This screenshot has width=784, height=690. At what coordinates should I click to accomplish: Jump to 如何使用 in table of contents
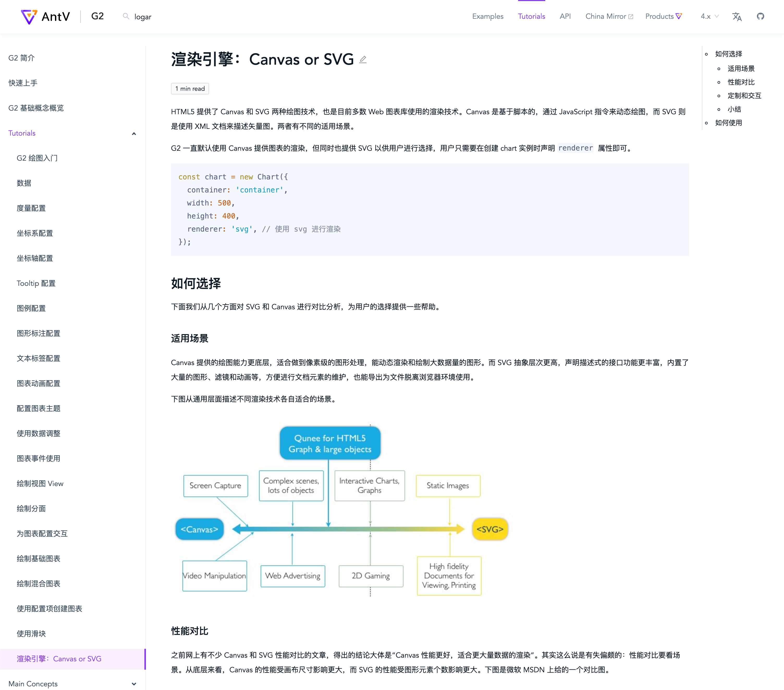728,123
